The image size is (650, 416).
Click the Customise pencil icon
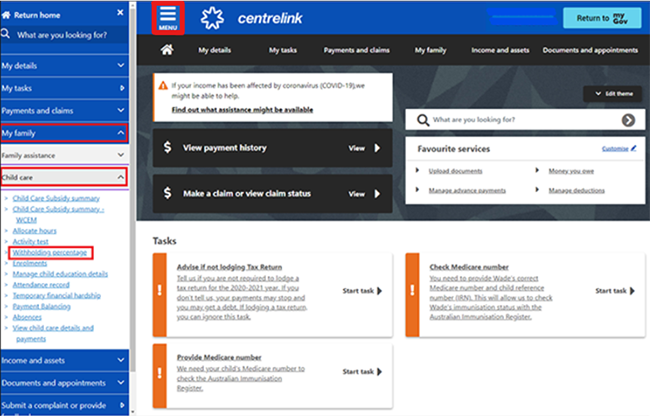(x=633, y=148)
